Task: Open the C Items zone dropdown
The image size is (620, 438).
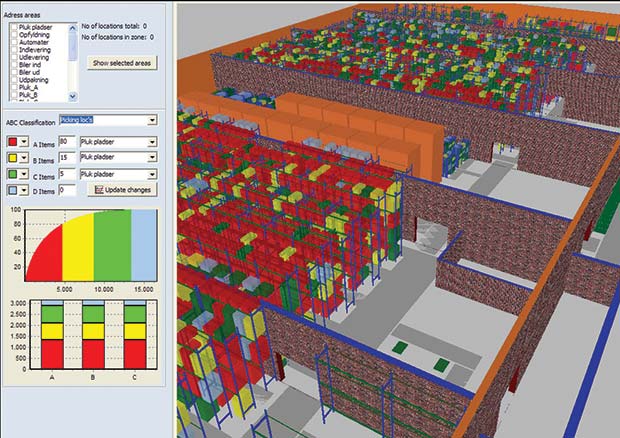Action: [150, 173]
